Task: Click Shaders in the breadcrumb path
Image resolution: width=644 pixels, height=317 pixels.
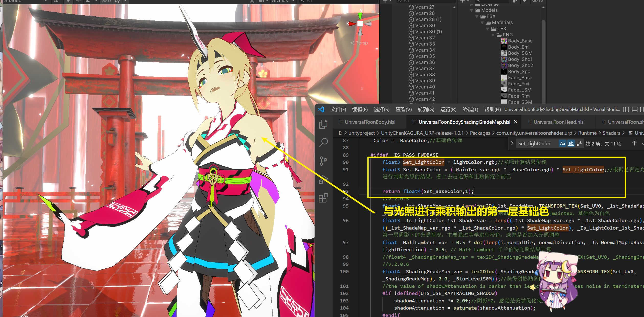Action: click(x=612, y=133)
